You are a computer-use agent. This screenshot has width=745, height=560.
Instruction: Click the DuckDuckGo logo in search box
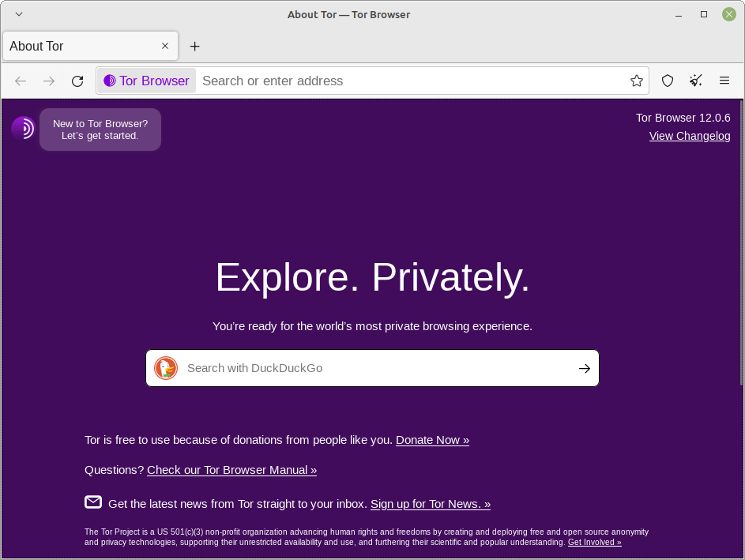coord(166,368)
